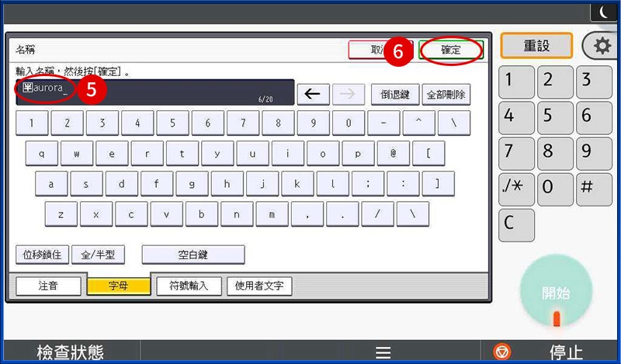The width and height of the screenshot is (621, 364).
Task: Tap 0 on the numeric keypad
Action: coord(555,189)
